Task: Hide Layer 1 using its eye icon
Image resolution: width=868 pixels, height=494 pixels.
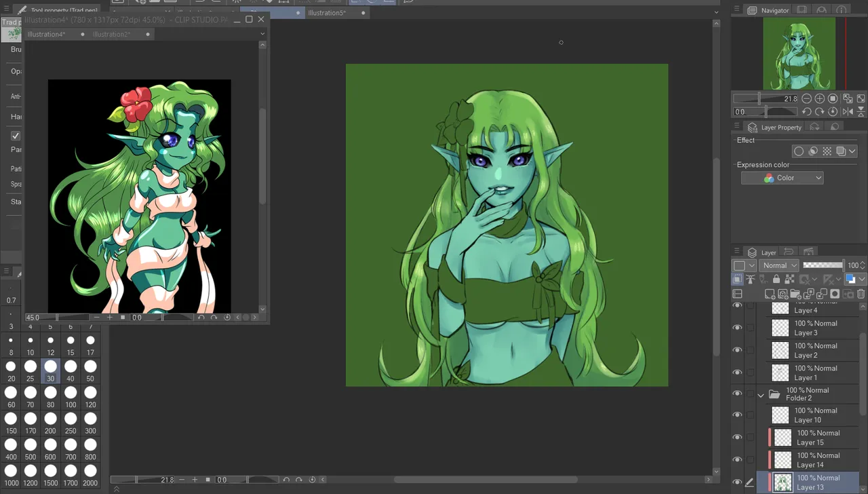Action: (737, 372)
